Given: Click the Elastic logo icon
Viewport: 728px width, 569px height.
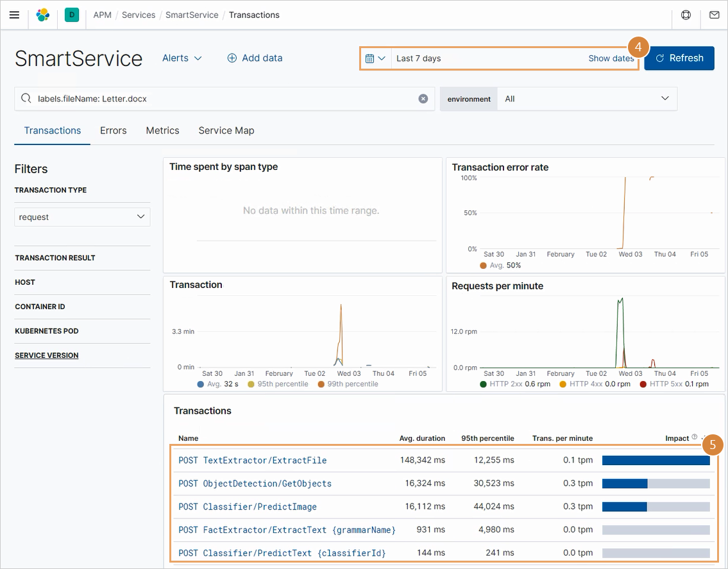Looking at the screenshot, I should click(x=43, y=15).
